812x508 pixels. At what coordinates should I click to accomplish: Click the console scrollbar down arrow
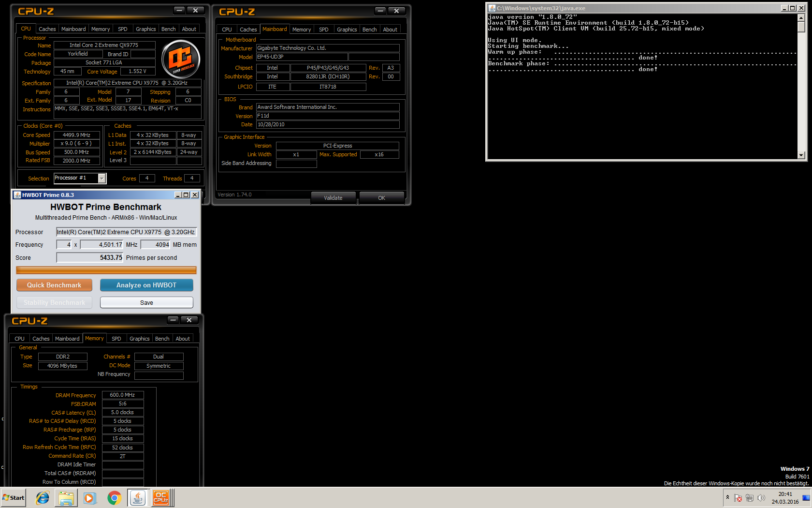pyautogui.click(x=801, y=155)
